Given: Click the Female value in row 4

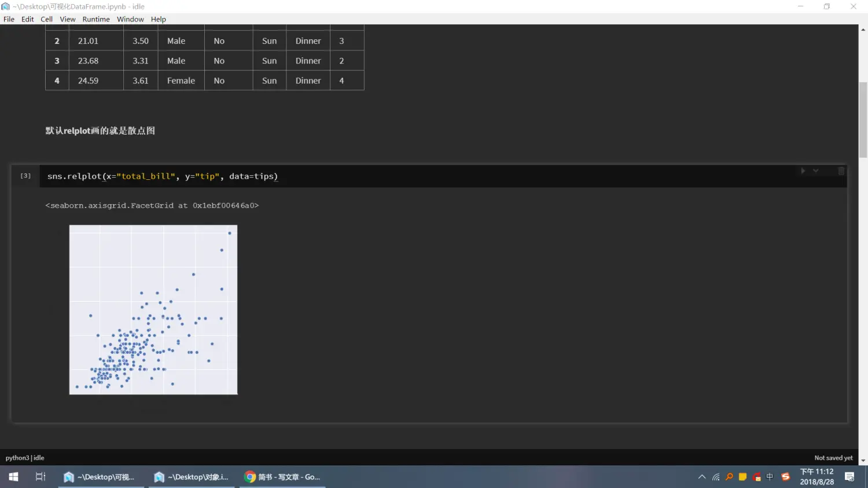Looking at the screenshot, I should tap(181, 81).
